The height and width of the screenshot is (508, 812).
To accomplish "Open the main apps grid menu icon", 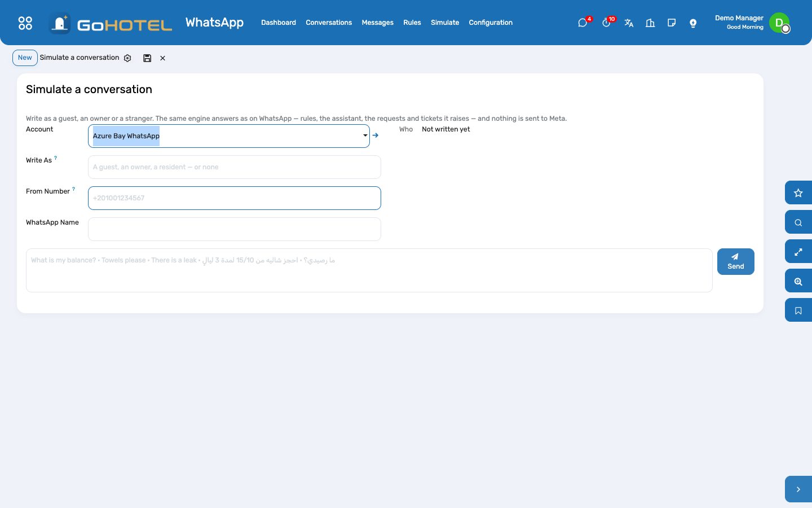I will 25,23.
